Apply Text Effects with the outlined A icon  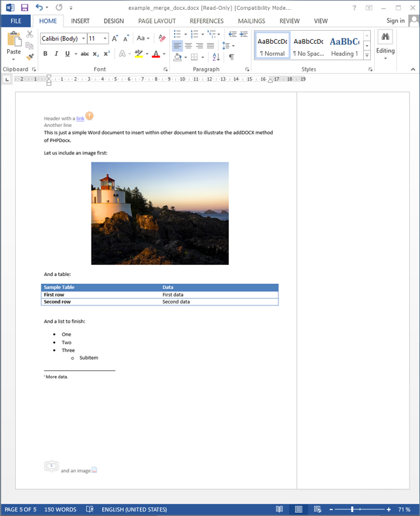click(x=122, y=54)
